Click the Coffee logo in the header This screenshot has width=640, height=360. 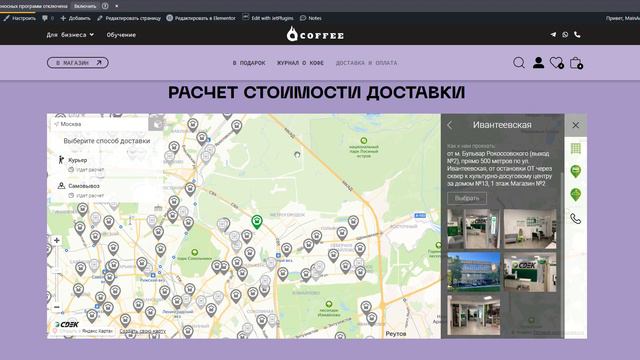tap(315, 34)
